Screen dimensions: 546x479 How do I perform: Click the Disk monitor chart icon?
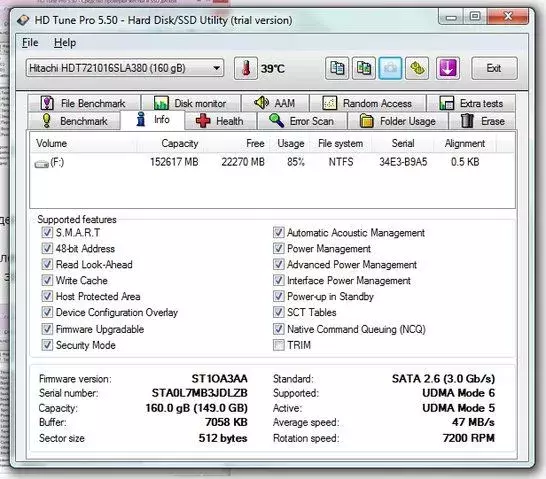161,103
